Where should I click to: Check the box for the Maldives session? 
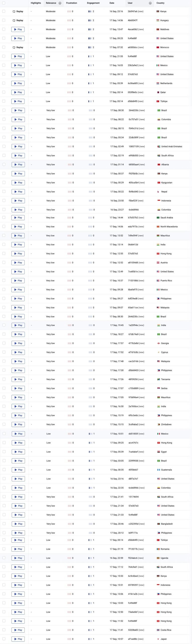coord(4,29)
